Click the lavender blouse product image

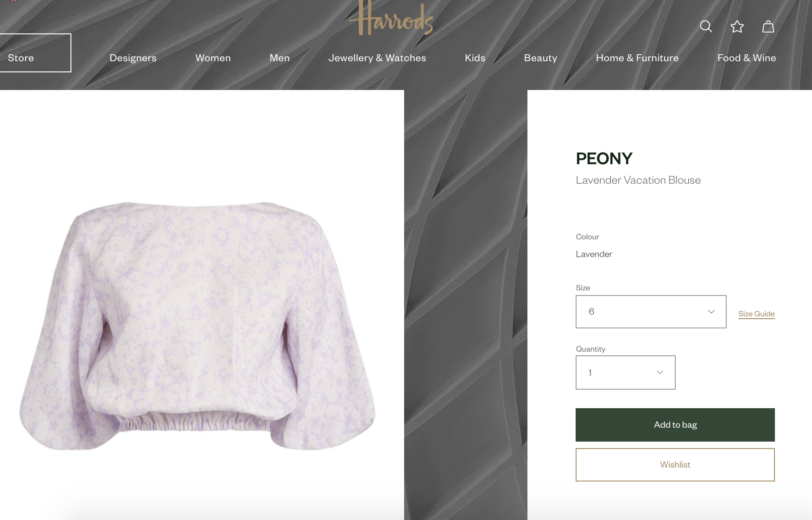(197, 326)
